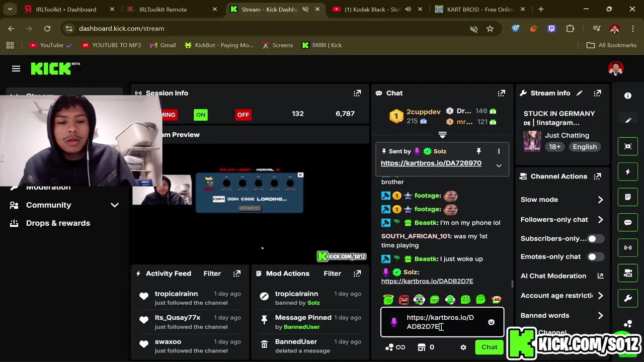Unpin the pinned message with pin icon

478,151
